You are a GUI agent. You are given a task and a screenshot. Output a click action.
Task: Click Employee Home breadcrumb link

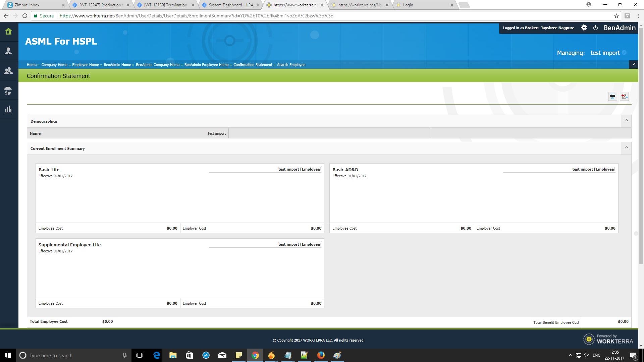tap(85, 65)
